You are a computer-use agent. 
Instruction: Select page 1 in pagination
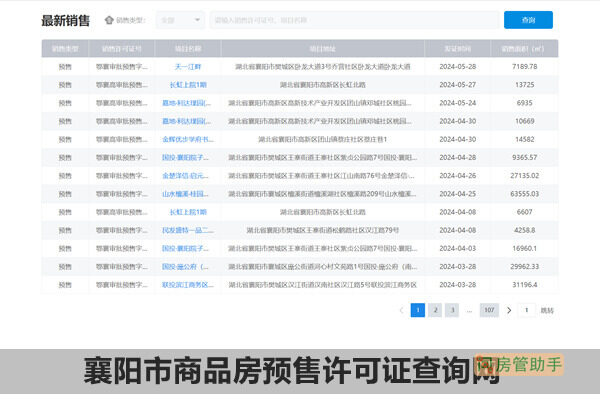pyautogui.click(x=418, y=310)
